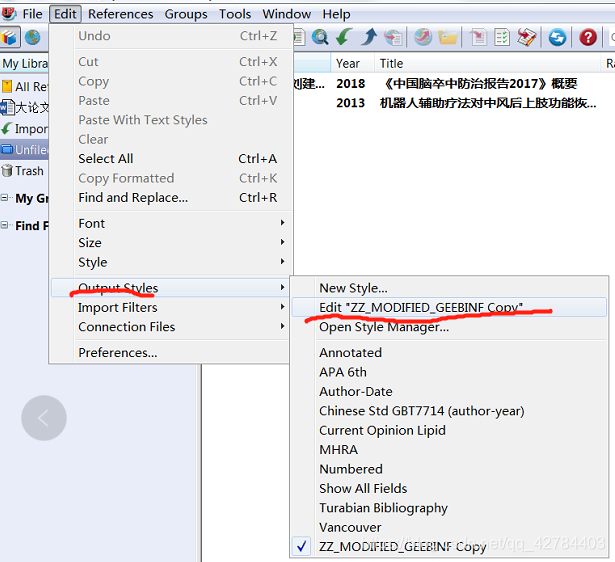Select the Trash group in sidebar
The height and width of the screenshot is (562, 615).
click(24, 171)
